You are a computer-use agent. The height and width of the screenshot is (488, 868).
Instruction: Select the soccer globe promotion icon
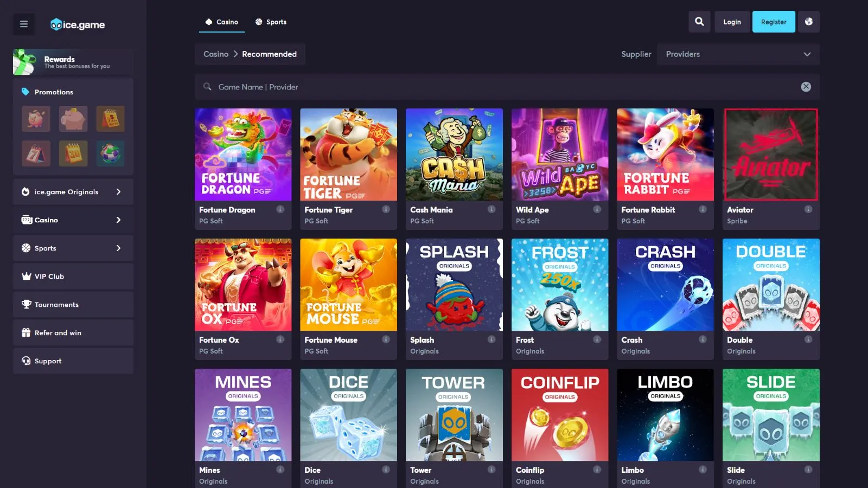click(x=111, y=153)
